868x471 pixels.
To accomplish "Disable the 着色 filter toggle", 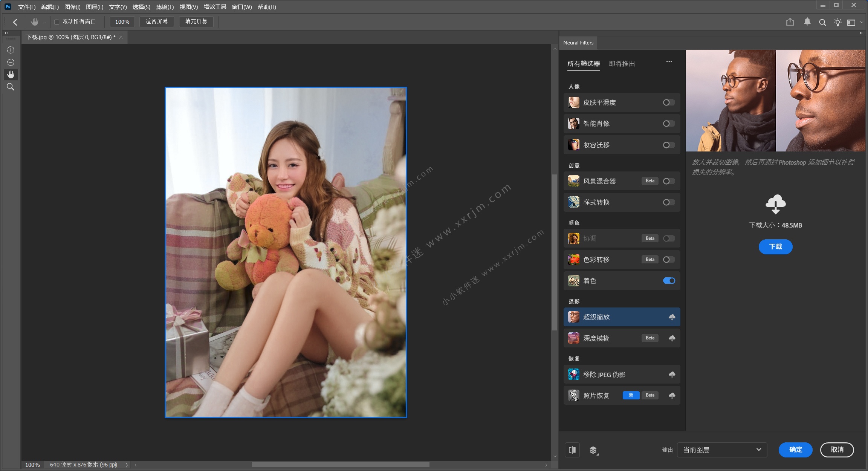I will (669, 281).
